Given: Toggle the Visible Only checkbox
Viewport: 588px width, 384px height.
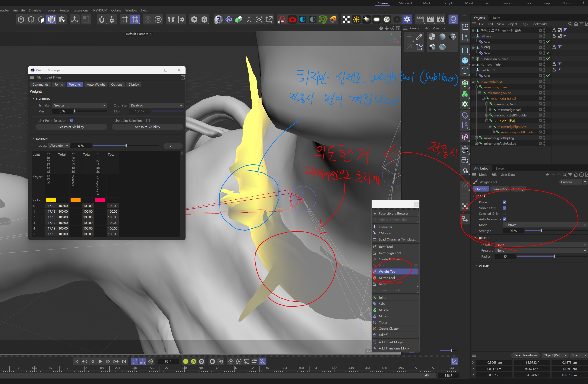Looking at the screenshot, I should coord(504,208).
